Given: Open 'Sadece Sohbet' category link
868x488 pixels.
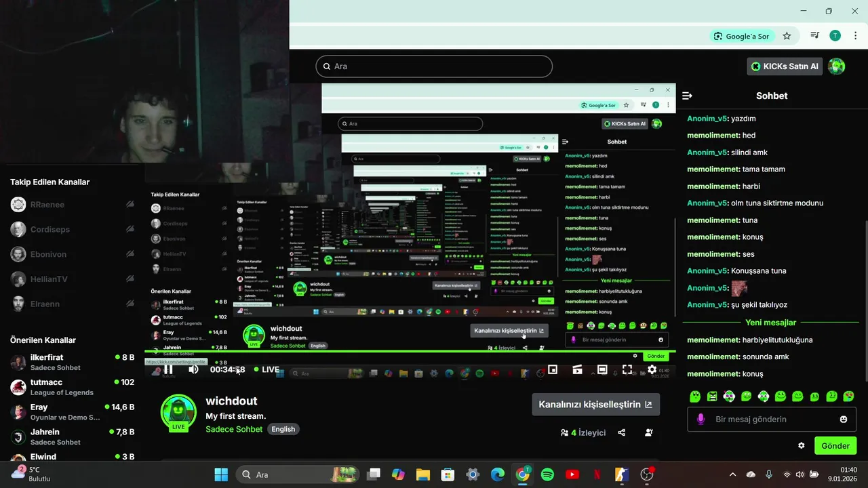Looking at the screenshot, I should click(234, 429).
